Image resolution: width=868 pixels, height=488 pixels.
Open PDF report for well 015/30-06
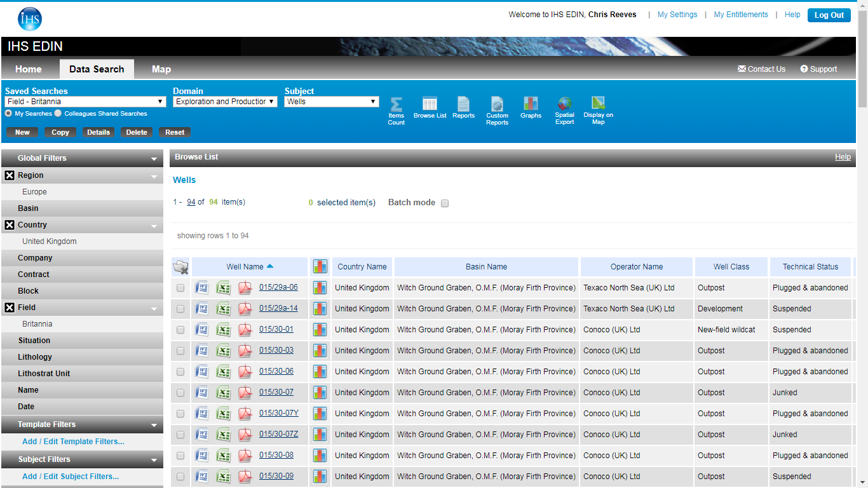pos(245,372)
